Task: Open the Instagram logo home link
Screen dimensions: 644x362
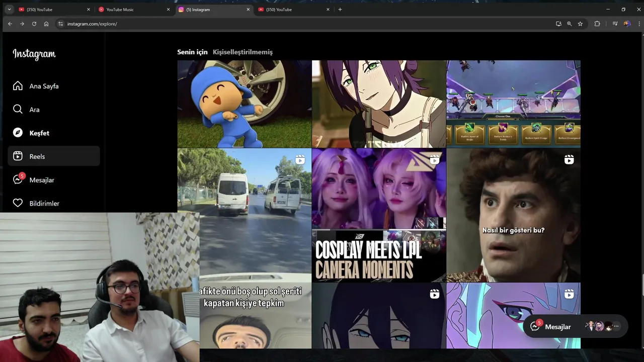Action: [x=34, y=54]
